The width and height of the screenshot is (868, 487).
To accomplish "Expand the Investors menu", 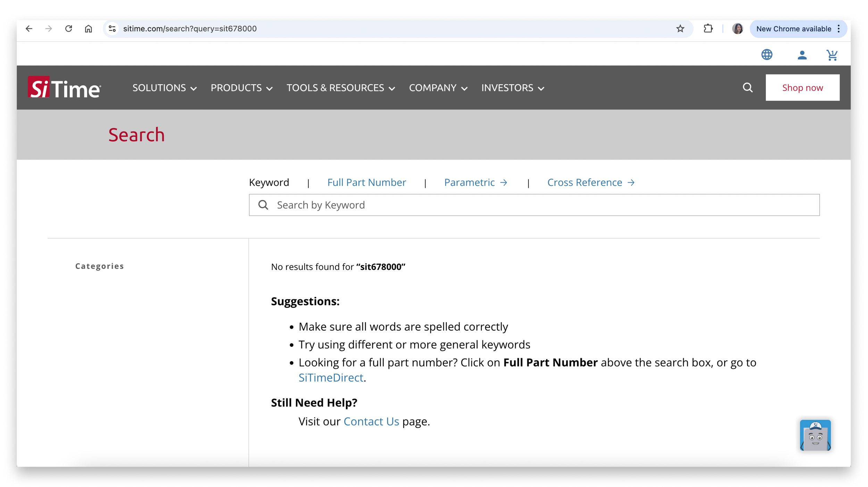I will pos(512,88).
